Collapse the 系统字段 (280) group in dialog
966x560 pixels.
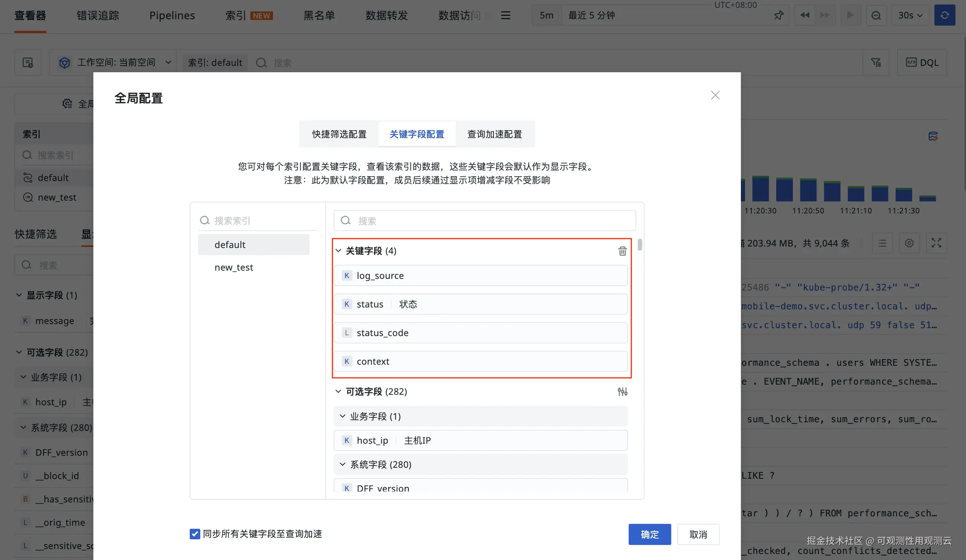click(342, 464)
